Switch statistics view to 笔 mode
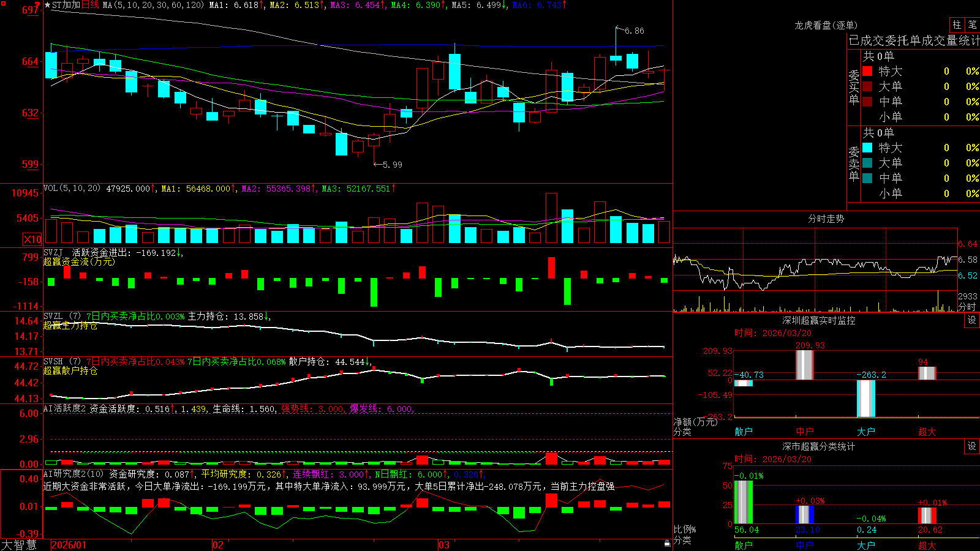 [x=972, y=24]
